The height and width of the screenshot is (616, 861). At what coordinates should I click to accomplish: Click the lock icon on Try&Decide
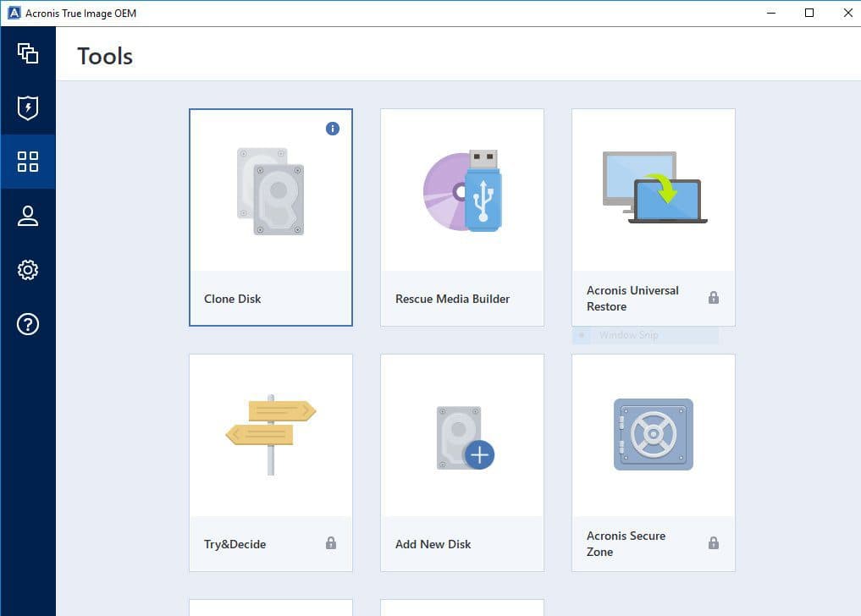333,543
